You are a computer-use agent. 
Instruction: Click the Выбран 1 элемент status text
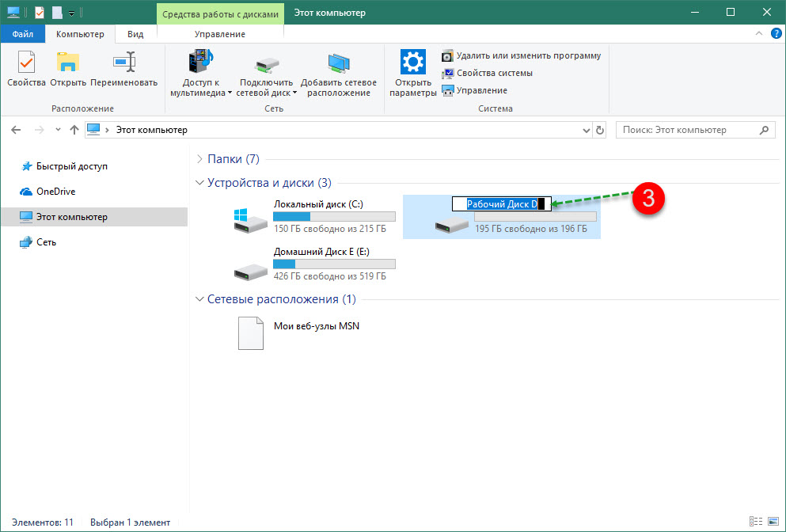point(131,522)
